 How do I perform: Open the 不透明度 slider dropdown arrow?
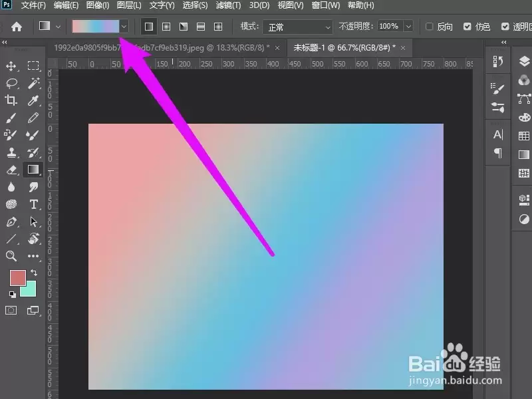tap(408, 27)
